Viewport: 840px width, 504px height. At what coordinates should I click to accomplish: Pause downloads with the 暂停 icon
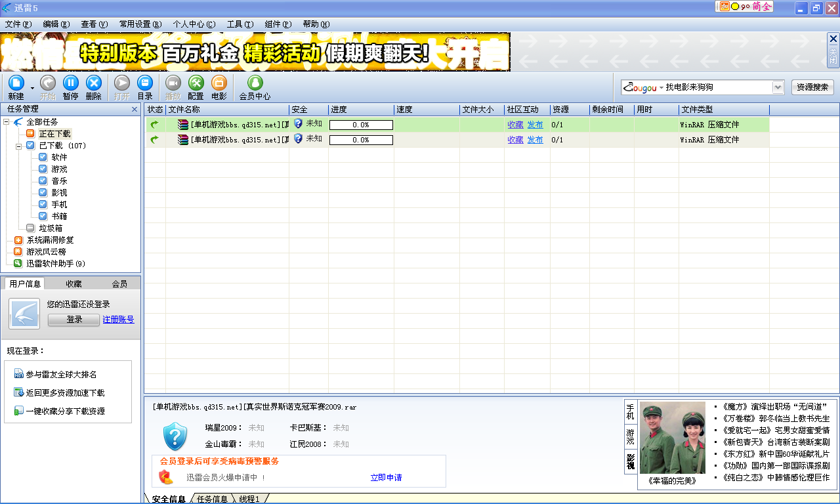(70, 83)
